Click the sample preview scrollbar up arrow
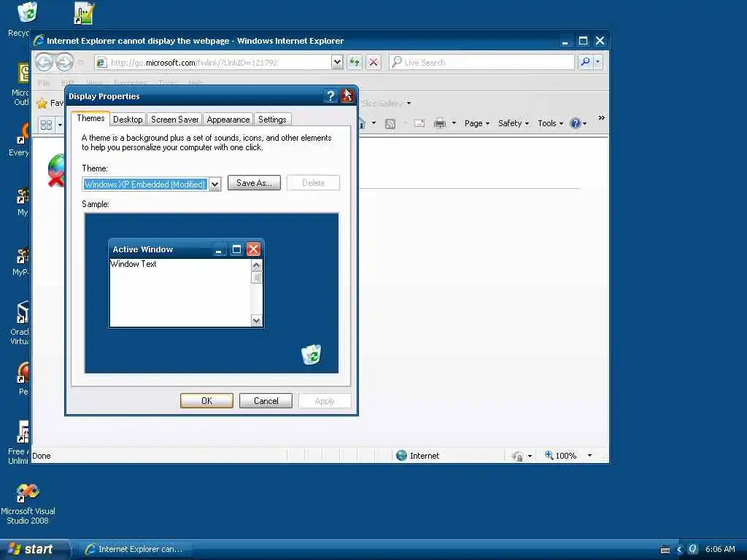 coord(256,265)
